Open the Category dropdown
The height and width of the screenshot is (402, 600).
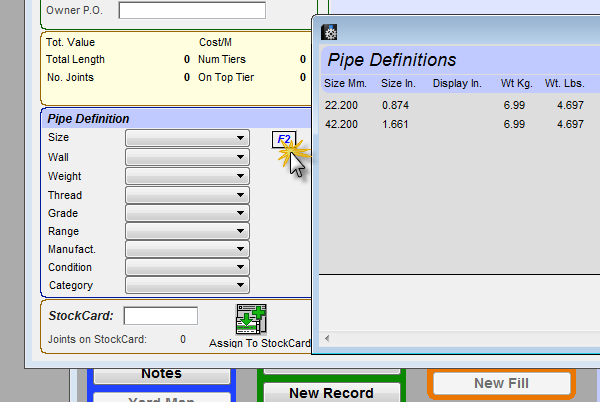coord(186,285)
